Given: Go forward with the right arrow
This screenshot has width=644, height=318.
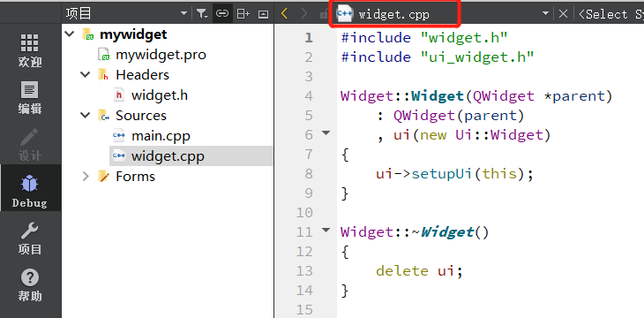Looking at the screenshot, I should (304, 14).
